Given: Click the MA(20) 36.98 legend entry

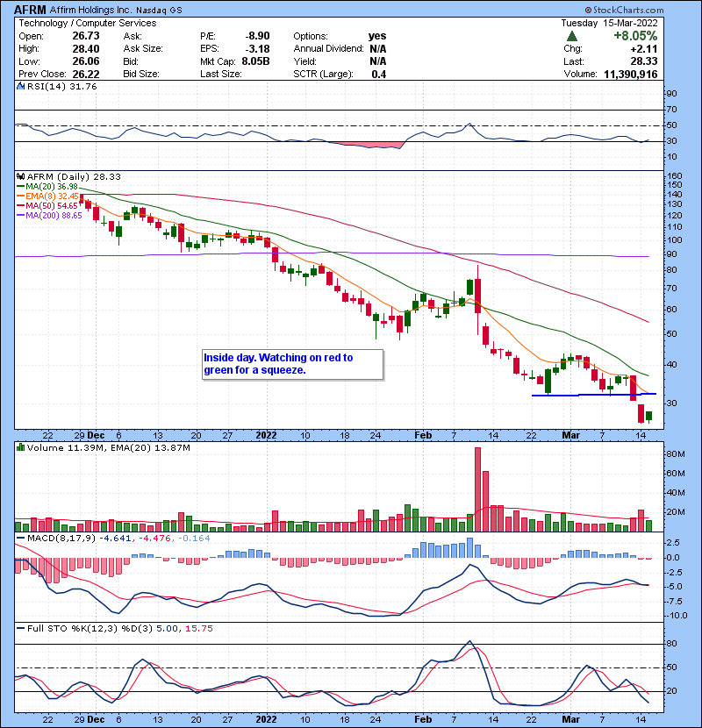Looking at the screenshot, I should click(52, 186).
